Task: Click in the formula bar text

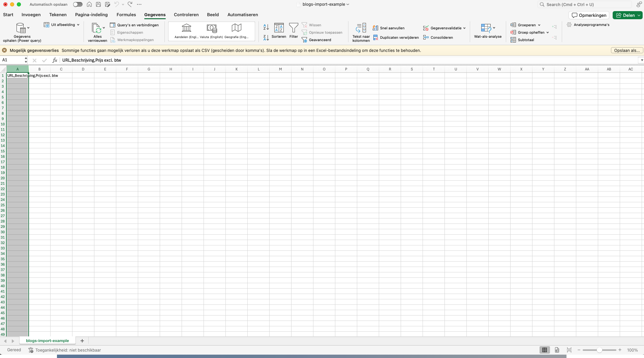Action: point(92,60)
